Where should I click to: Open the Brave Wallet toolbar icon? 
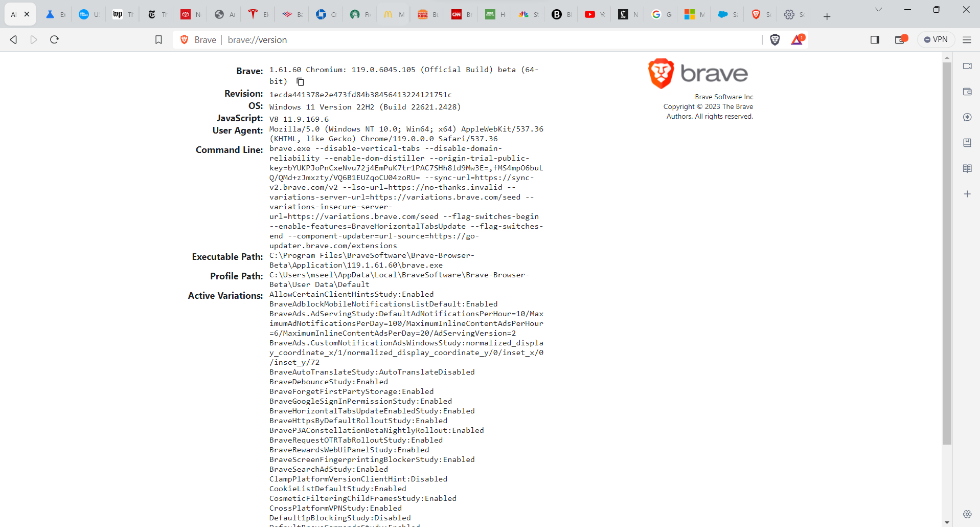[901, 40]
